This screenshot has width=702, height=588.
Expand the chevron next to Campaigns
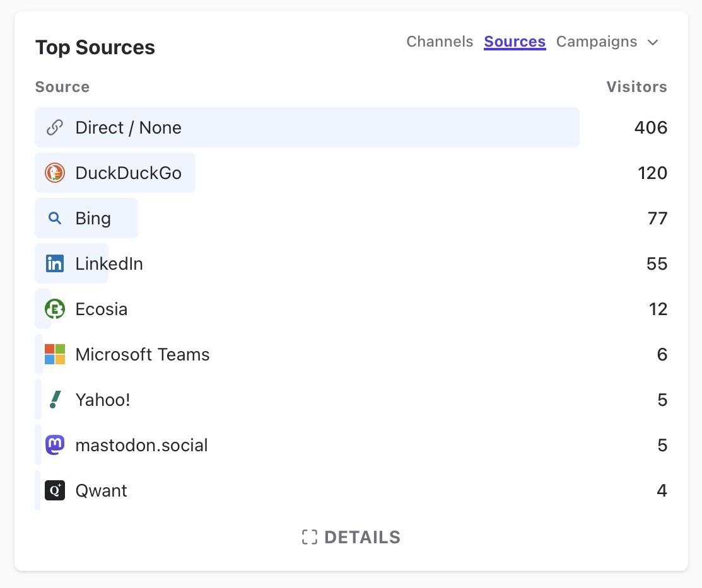(x=653, y=43)
